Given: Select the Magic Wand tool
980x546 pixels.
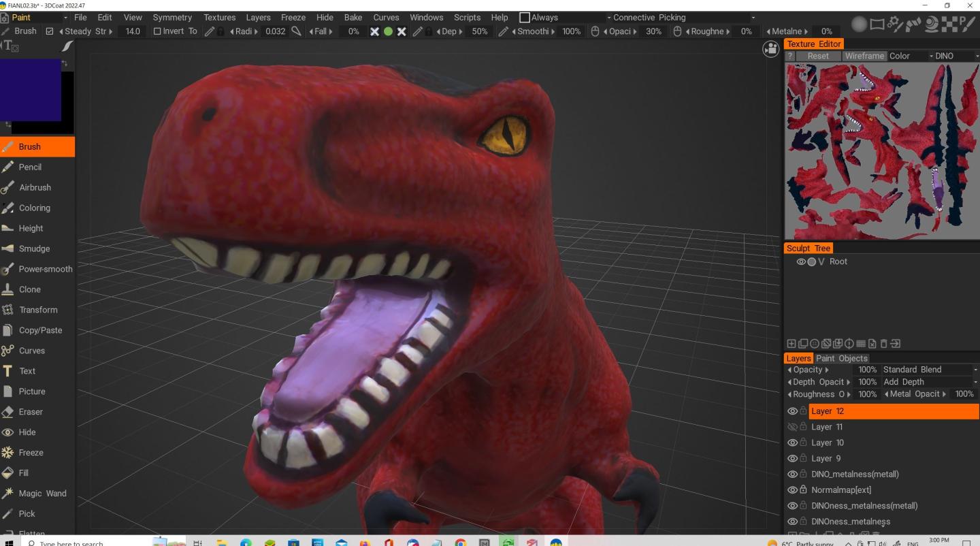Looking at the screenshot, I should pyautogui.click(x=37, y=494).
